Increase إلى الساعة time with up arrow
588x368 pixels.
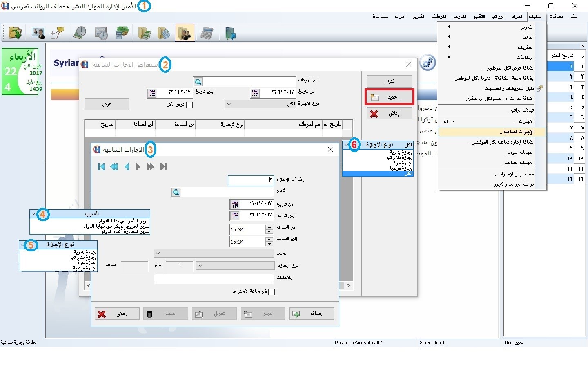[x=269, y=239]
